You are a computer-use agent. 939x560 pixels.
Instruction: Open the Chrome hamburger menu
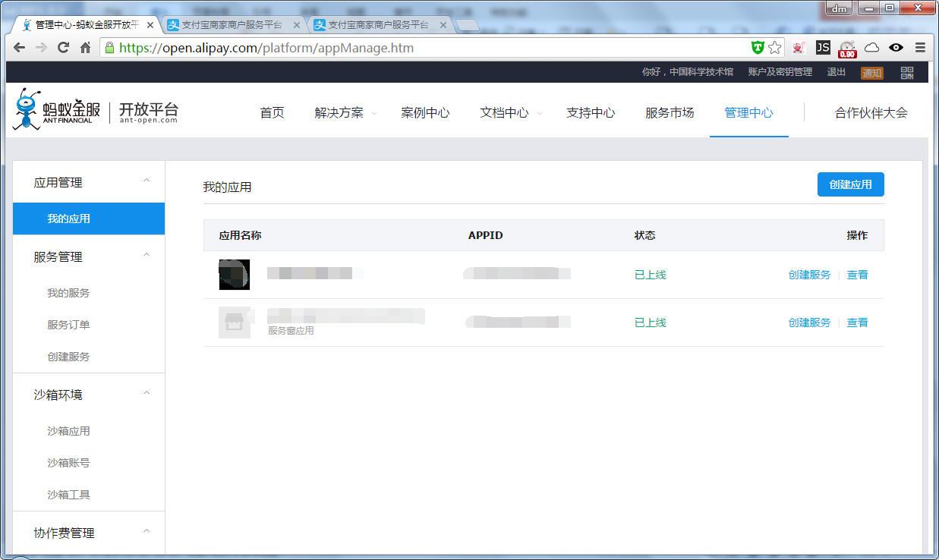click(920, 47)
